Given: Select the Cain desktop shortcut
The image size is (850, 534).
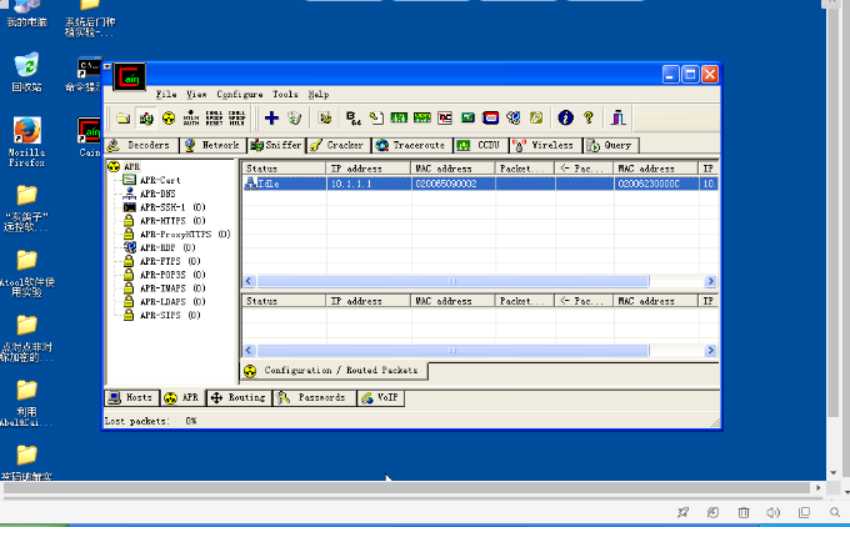Looking at the screenshot, I should tap(89, 138).
